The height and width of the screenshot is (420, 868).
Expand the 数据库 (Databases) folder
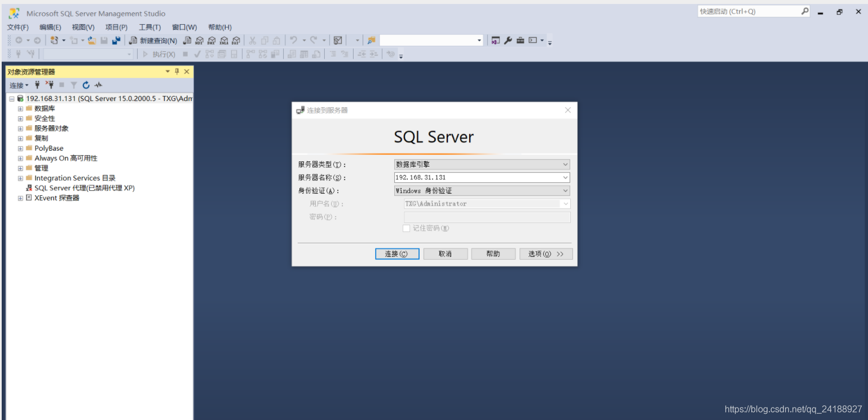(x=20, y=108)
